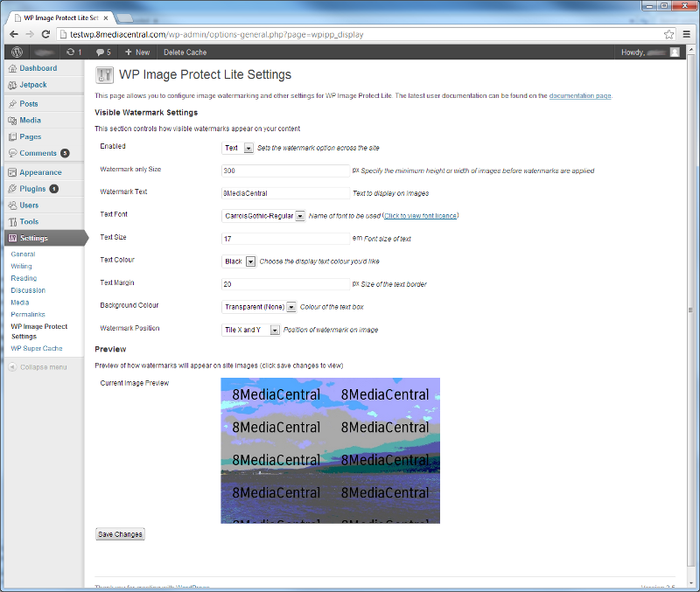Go to the Posts menu

29,104
